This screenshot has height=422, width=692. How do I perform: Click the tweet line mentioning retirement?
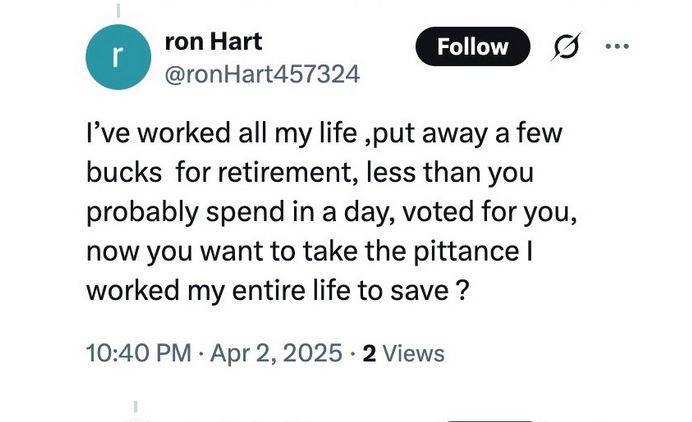coord(310,172)
